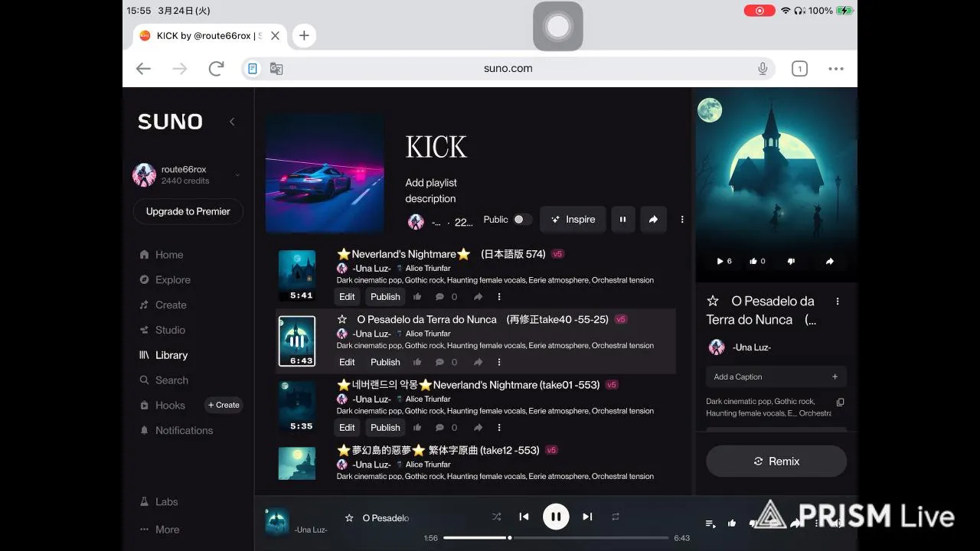The image size is (980, 551).
Task: Click Add a Caption field
Action: pyautogui.click(x=776, y=377)
